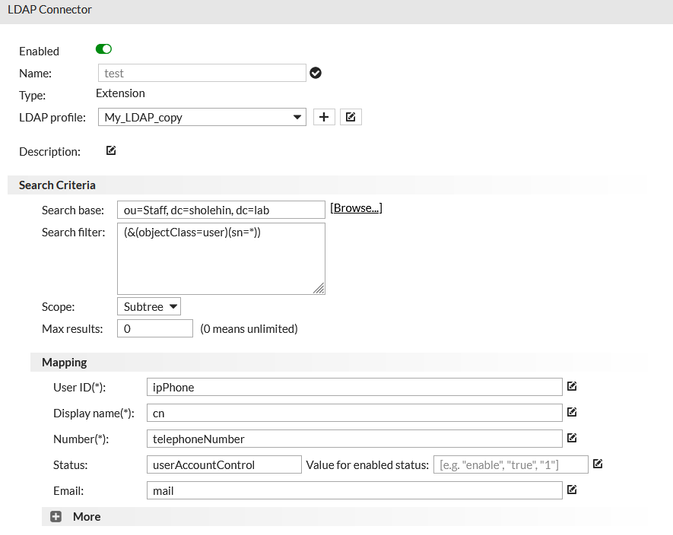Click the edit icon beside Display name field
673x535 pixels.
572,412
